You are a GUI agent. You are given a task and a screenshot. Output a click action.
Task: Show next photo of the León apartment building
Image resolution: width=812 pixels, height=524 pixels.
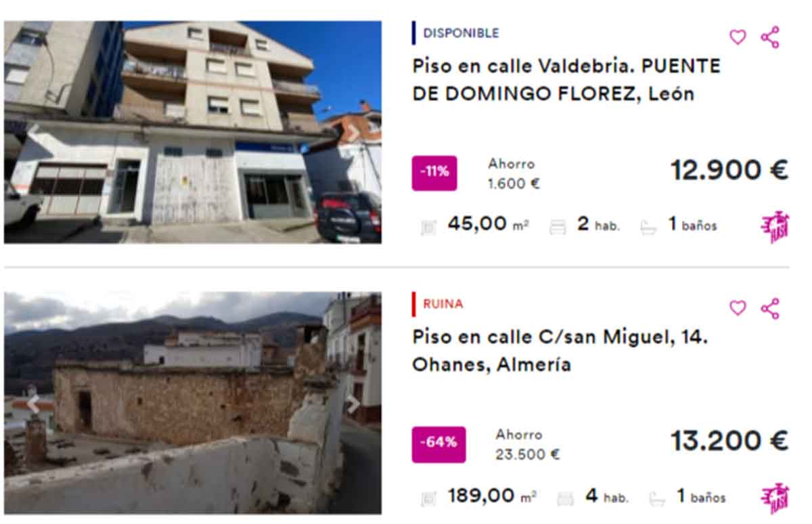[353, 133]
